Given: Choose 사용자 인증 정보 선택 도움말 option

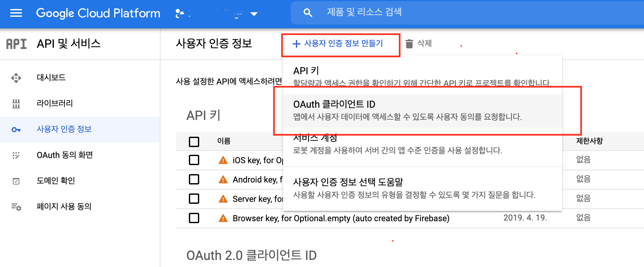Looking at the screenshot, I should tap(422, 188).
